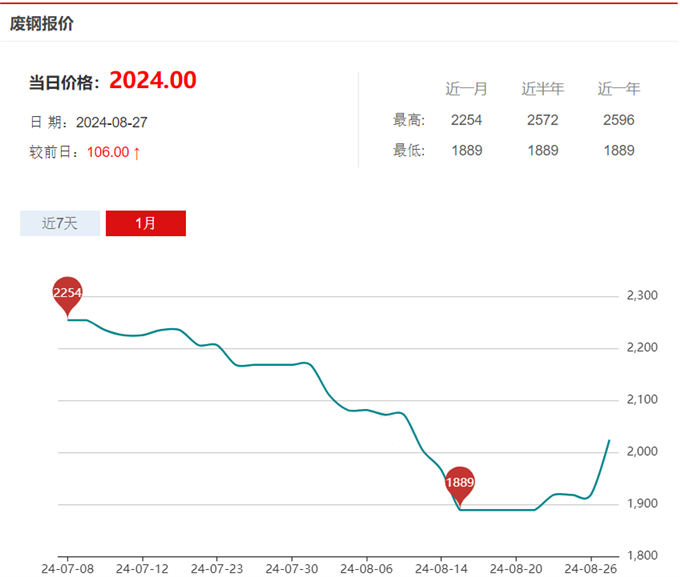
Task: Click the 近一年 column header
Action: click(x=619, y=89)
